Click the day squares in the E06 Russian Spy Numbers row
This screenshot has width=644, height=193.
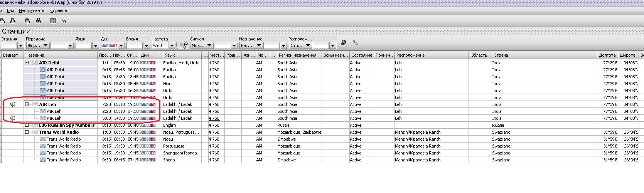pos(148,125)
